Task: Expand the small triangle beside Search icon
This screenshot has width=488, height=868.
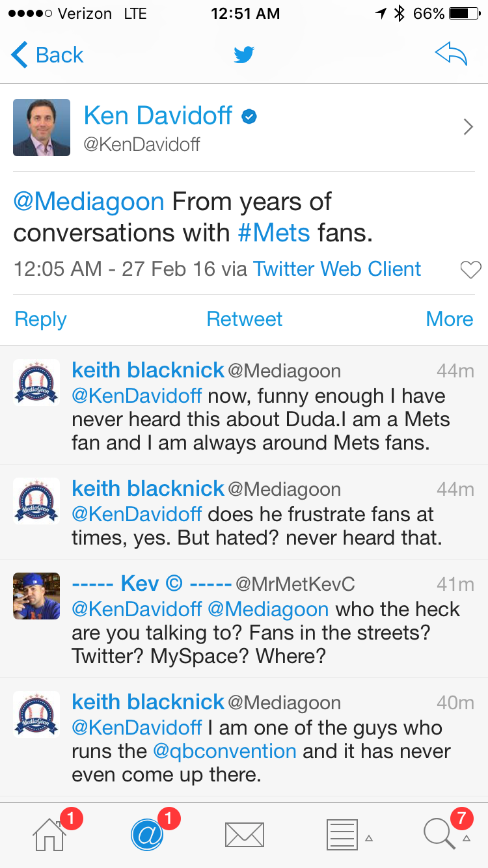Action: (467, 838)
